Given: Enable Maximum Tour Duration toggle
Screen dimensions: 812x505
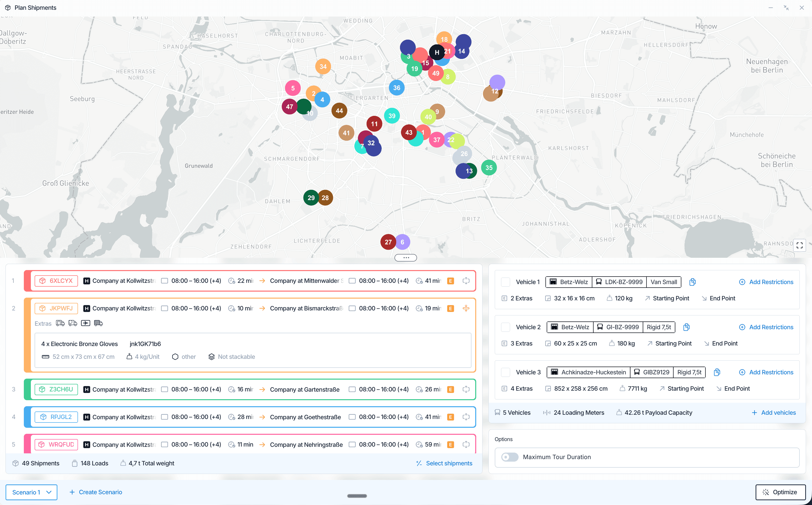Looking at the screenshot, I should [x=510, y=457].
